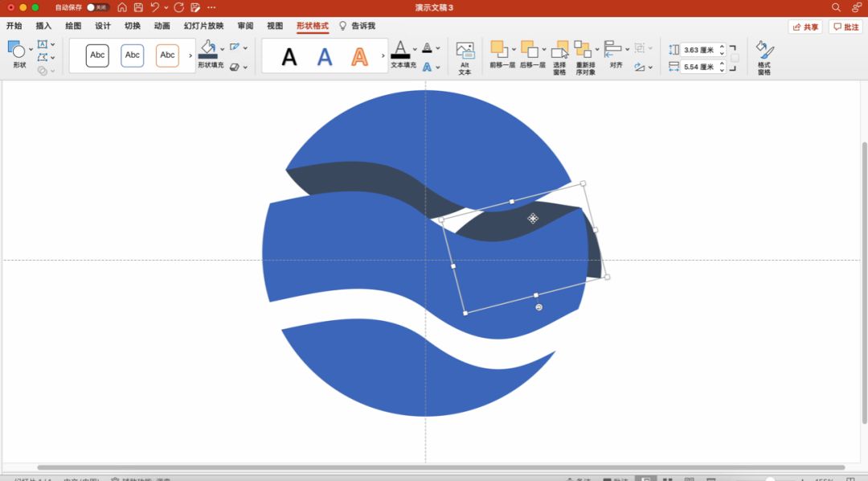The image size is (868, 481).
Task: Open the 切换 (Transitions) tab
Action: pyautogui.click(x=133, y=26)
